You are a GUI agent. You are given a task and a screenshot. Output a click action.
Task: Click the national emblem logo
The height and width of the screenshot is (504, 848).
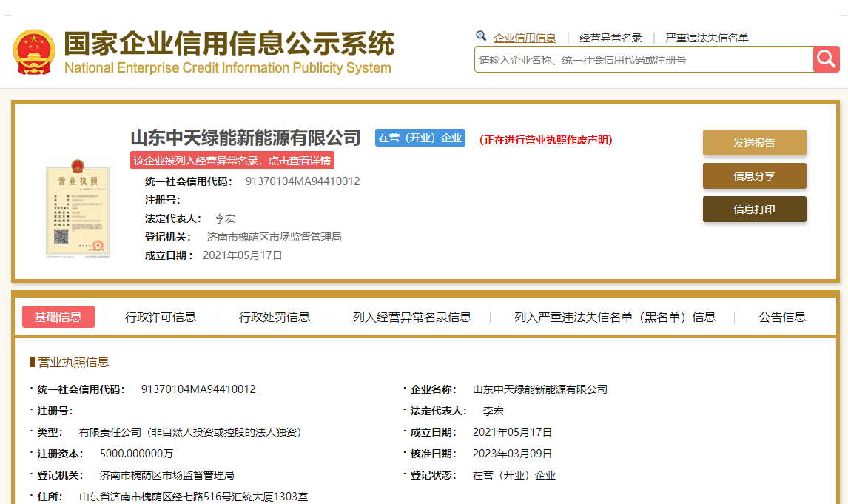click(x=34, y=52)
